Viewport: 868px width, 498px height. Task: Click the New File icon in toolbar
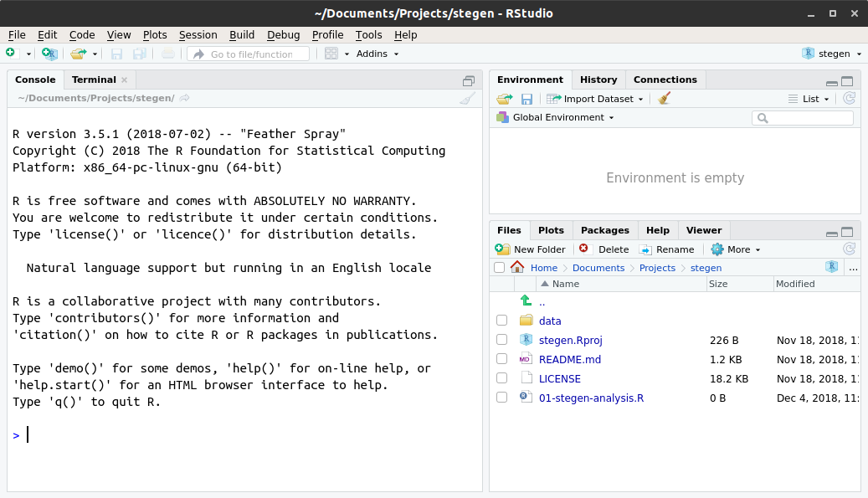click(x=11, y=53)
